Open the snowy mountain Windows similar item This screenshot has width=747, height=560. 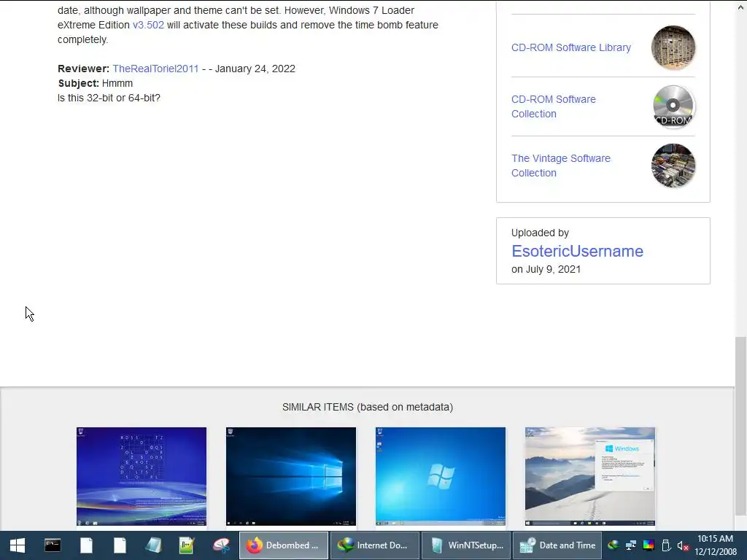(x=589, y=476)
